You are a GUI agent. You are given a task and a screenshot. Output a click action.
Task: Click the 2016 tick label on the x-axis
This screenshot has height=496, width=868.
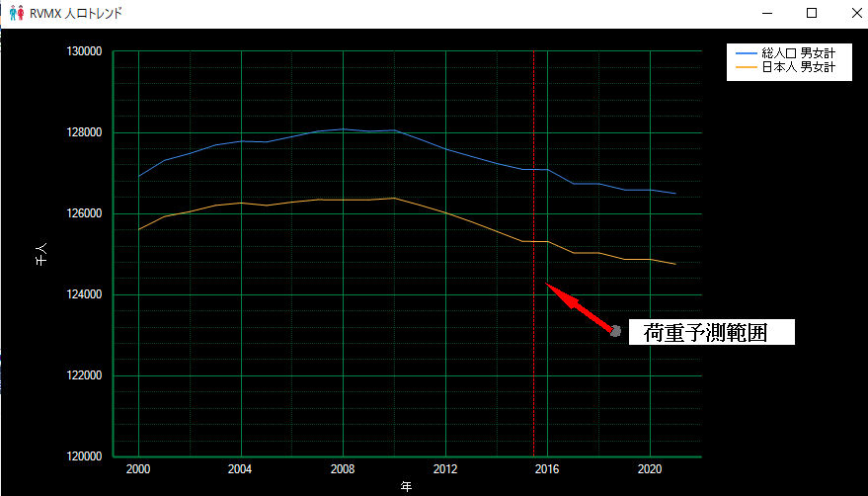click(x=547, y=468)
